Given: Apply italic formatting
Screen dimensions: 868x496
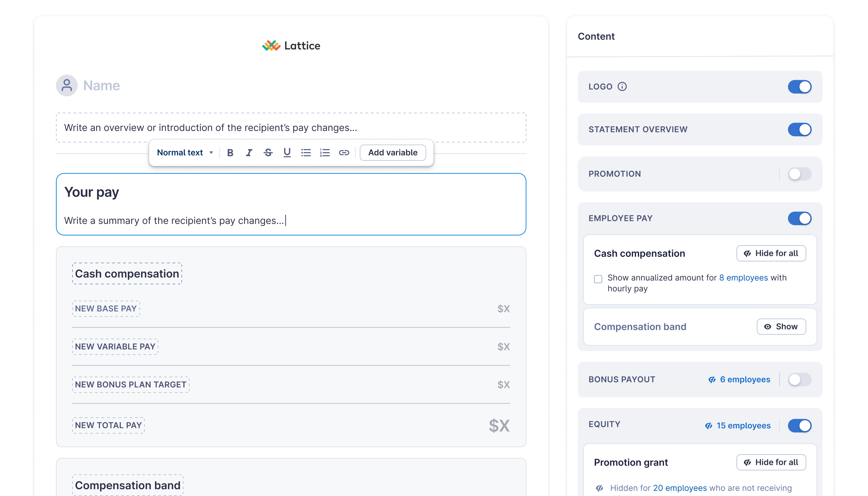Looking at the screenshot, I should [x=249, y=153].
